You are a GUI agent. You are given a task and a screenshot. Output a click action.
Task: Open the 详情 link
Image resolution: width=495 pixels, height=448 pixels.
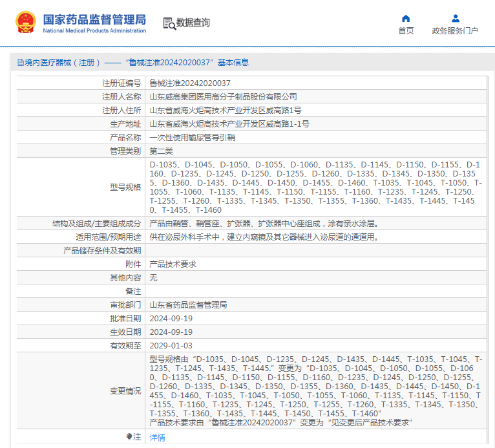(157, 438)
